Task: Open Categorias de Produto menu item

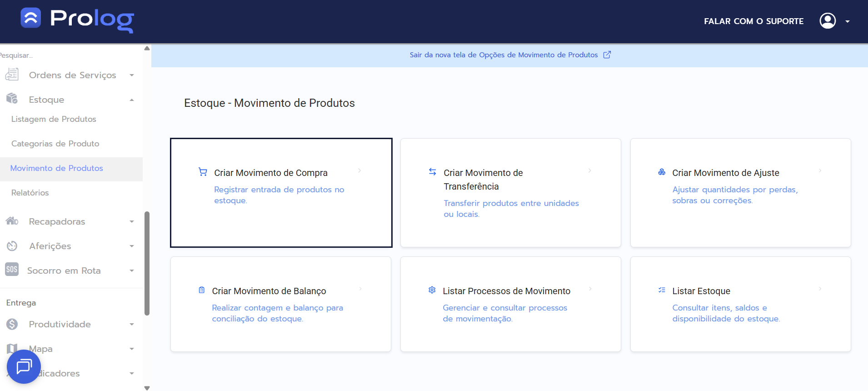Action: 55,144
